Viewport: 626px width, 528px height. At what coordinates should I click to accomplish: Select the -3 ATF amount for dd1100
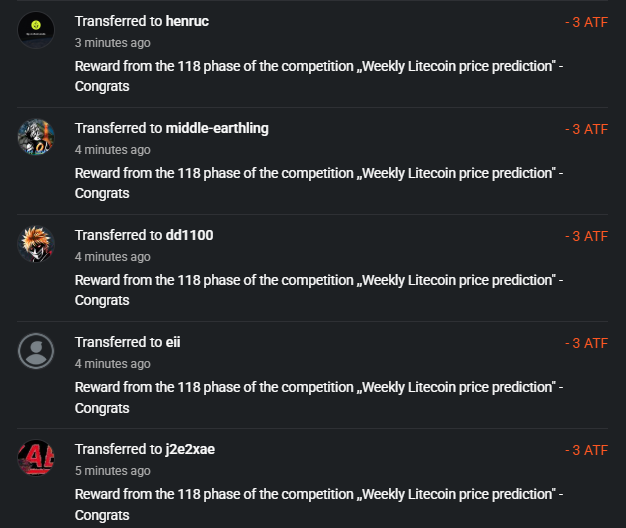tap(586, 236)
